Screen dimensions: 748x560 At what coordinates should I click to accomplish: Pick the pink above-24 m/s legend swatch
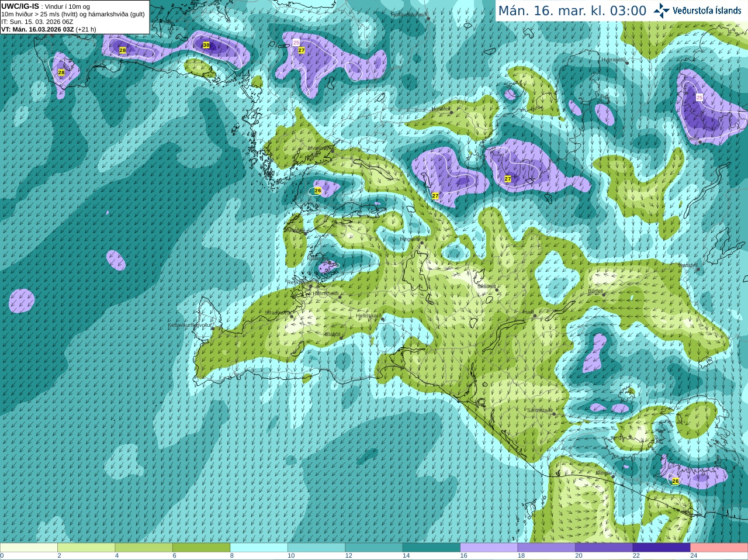pos(719,548)
